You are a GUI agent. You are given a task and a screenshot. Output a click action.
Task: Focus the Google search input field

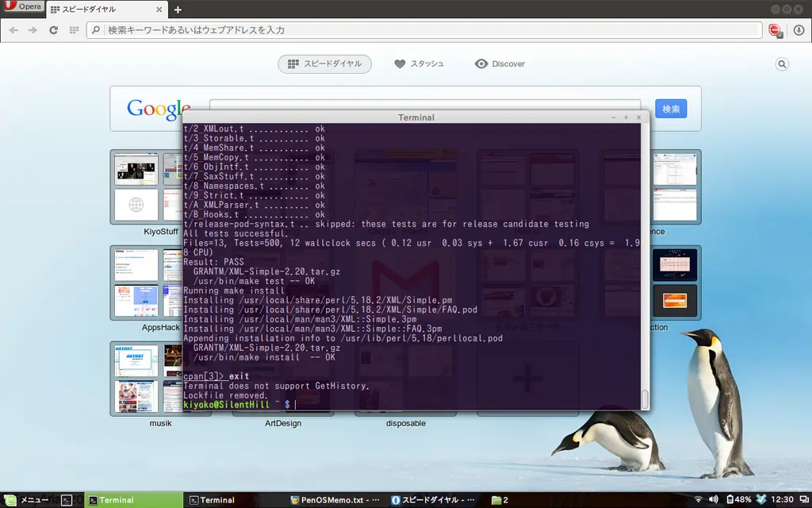(x=425, y=105)
